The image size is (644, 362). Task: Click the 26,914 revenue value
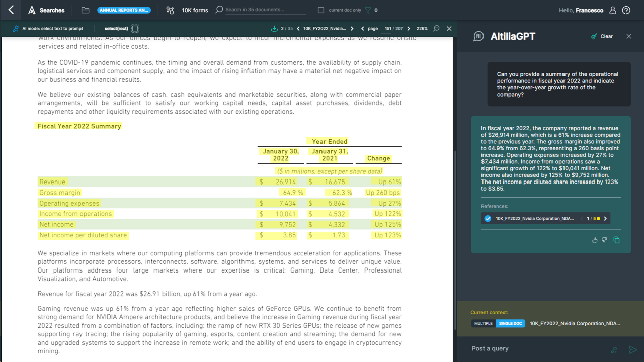[x=286, y=182]
